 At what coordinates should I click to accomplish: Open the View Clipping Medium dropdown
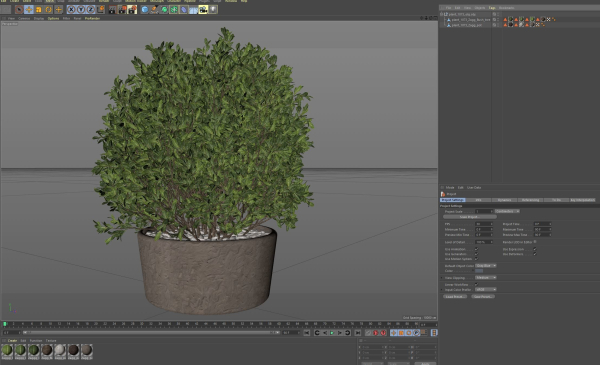tap(486, 277)
